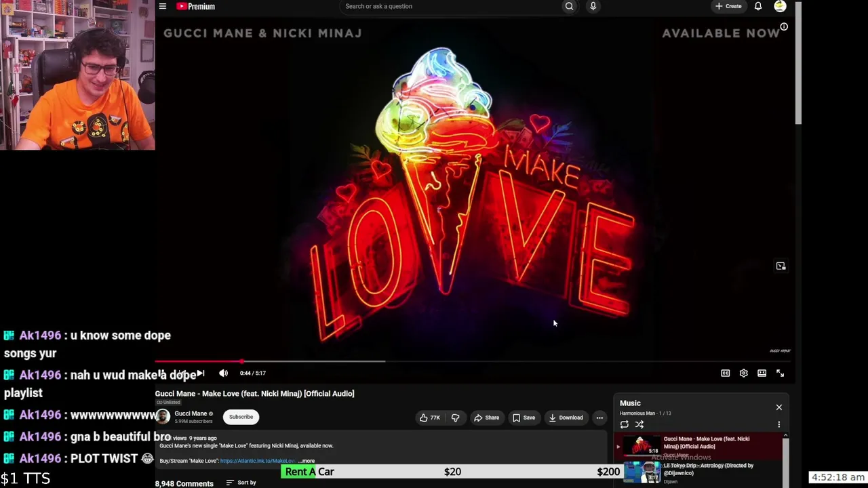Click the Gucci Mane channel avatar

pyautogui.click(x=163, y=417)
